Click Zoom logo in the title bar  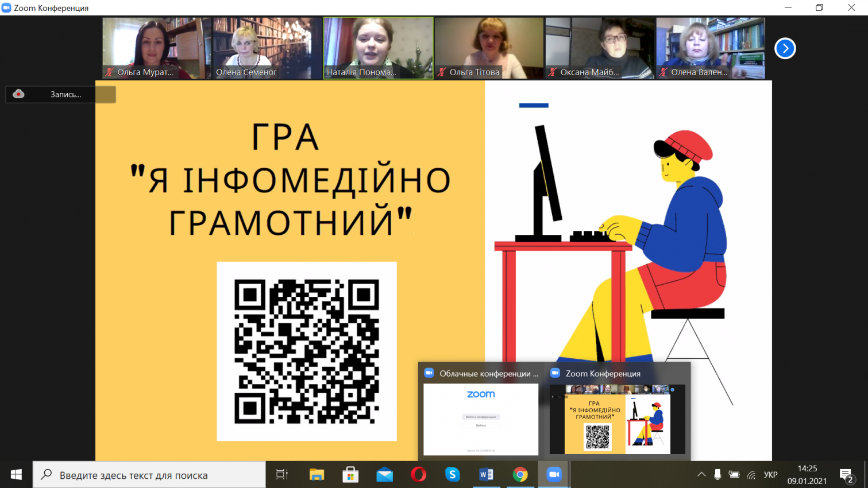coord(6,7)
